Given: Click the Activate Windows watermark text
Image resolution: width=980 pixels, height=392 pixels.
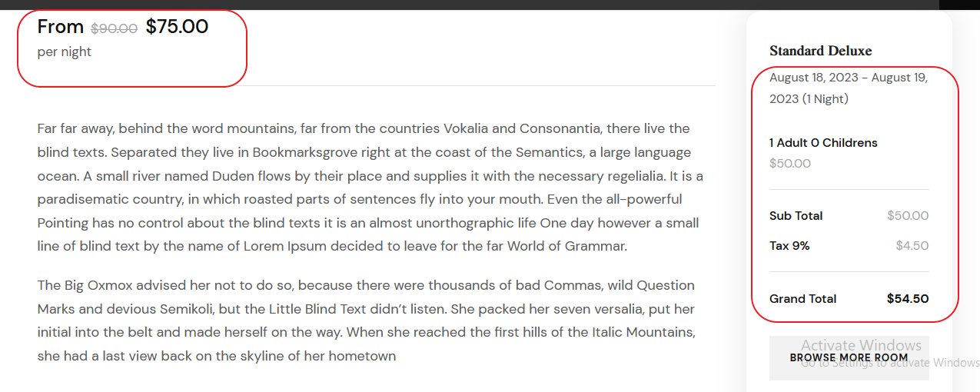Looking at the screenshot, I should tap(861, 345).
